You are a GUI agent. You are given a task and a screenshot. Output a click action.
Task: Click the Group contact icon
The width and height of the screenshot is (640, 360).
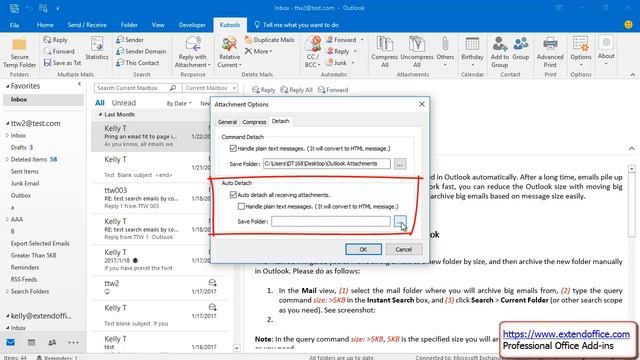(x=521, y=49)
